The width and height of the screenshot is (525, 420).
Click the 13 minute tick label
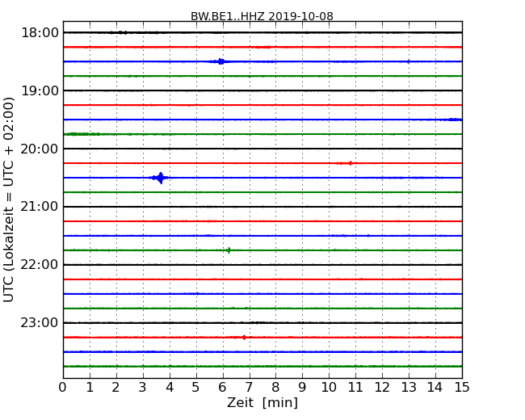409,387
